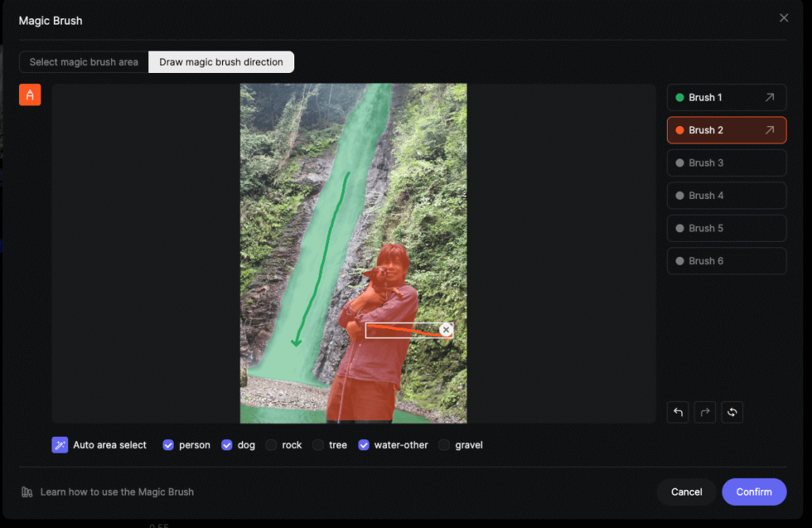Select the Brush 3 slot
Viewport: 812px width, 528px height.
tap(726, 163)
